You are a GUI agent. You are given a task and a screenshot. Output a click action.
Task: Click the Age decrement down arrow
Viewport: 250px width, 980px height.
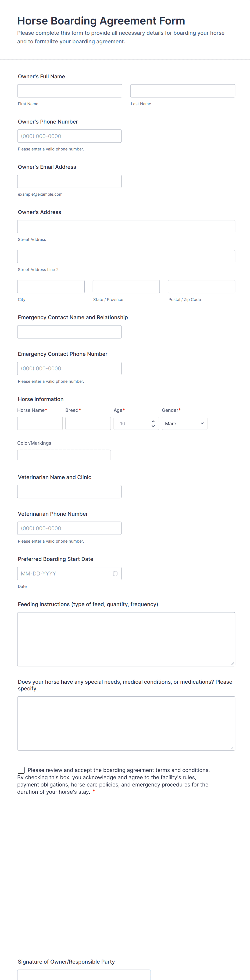[x=153, y=426]
